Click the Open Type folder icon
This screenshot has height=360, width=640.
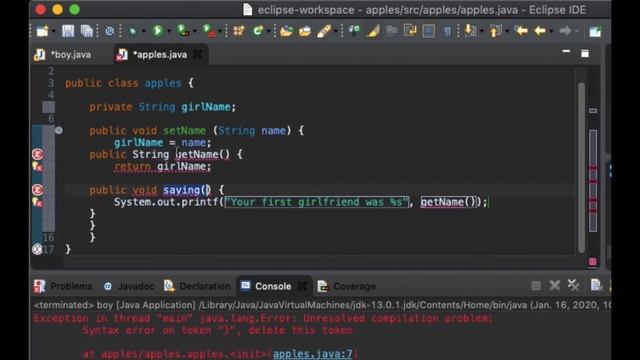[286, 31]
